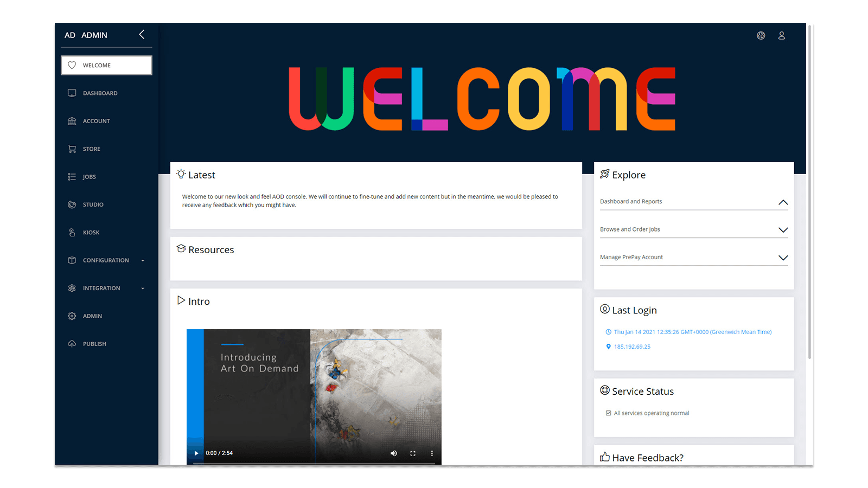The height and width of the screenshot is (488, 868).
Task: Collapse the Dashboard and Reports section
Action: click(x=783, y=202)
